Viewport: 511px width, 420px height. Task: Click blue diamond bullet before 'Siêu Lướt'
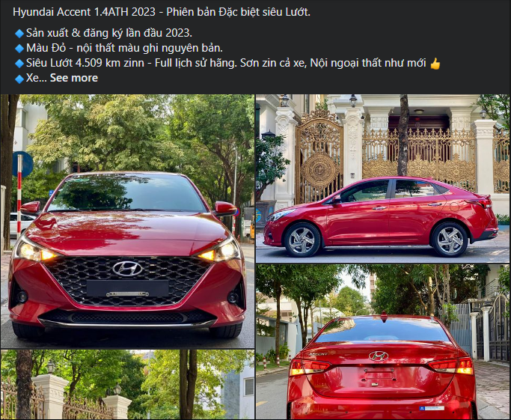click(19, 63)
